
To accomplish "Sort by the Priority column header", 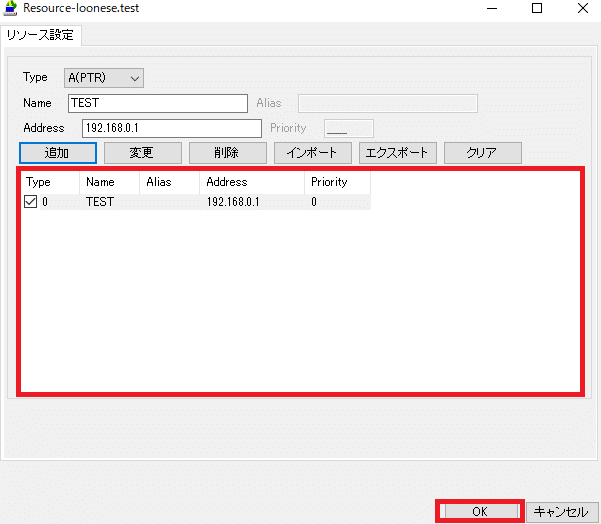I will click(337, 182).
